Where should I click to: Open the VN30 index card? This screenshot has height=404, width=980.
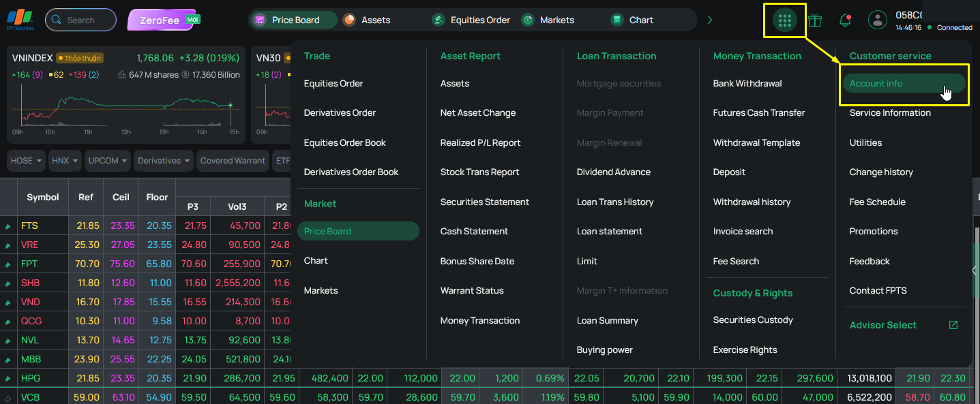click(x=271, y=95)
